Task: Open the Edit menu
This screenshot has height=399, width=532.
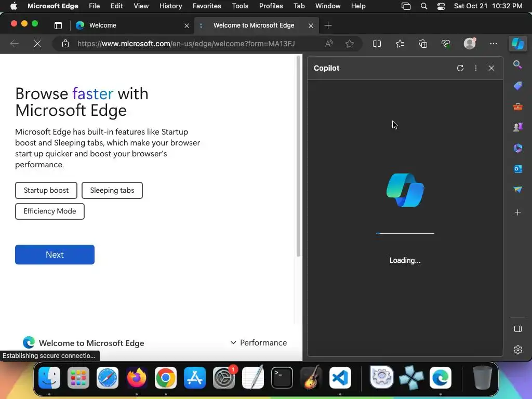Action: pyautogui.click(x=117, y=6)
